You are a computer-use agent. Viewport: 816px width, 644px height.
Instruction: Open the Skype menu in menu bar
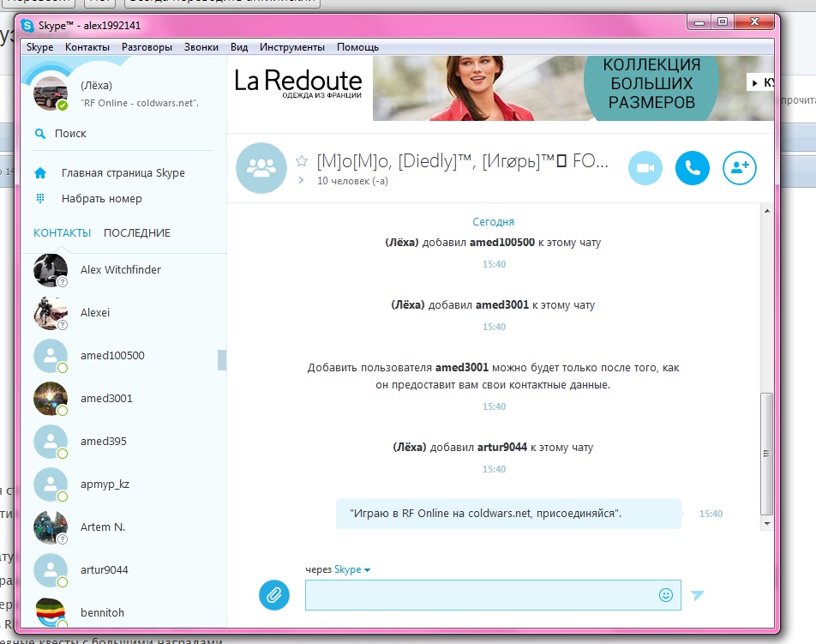click(39, 47)
